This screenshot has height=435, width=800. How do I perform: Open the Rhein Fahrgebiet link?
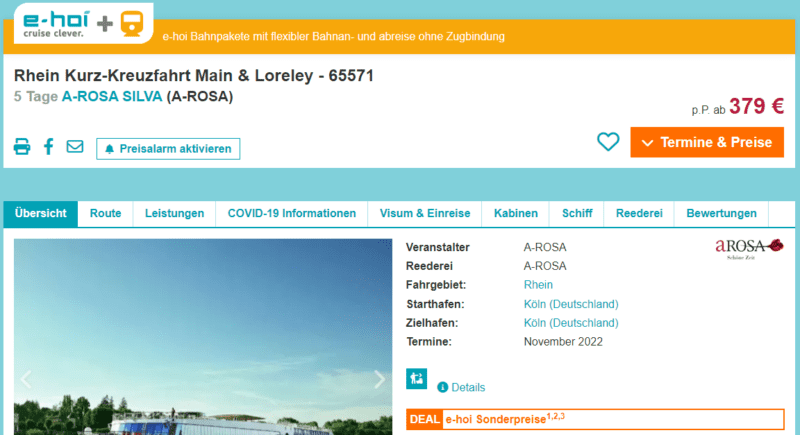coord(539,285)
